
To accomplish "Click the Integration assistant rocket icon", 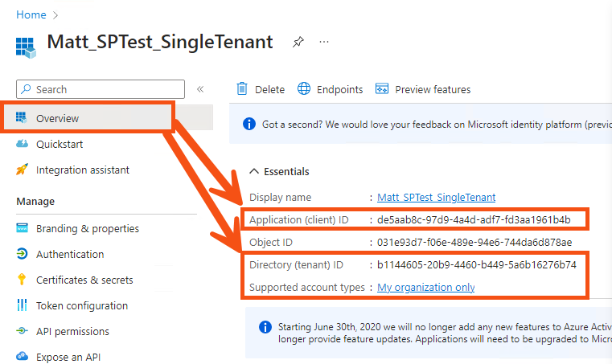I will [22, 170].
